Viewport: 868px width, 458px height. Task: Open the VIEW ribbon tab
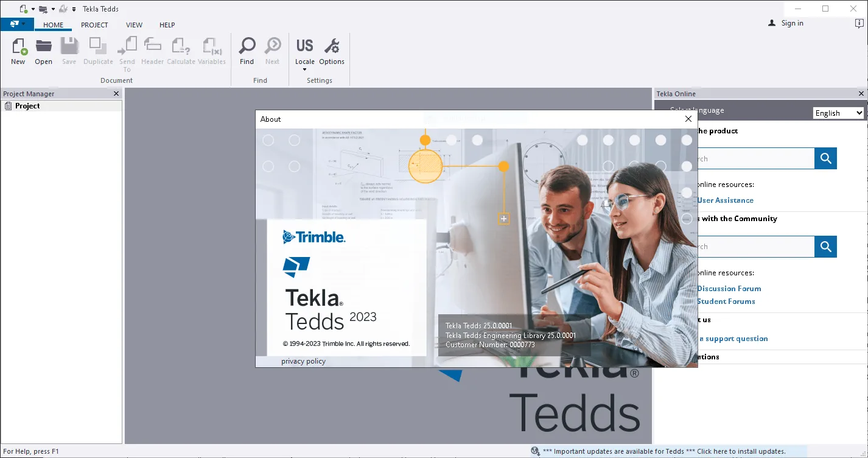click(x=134, y=25)
